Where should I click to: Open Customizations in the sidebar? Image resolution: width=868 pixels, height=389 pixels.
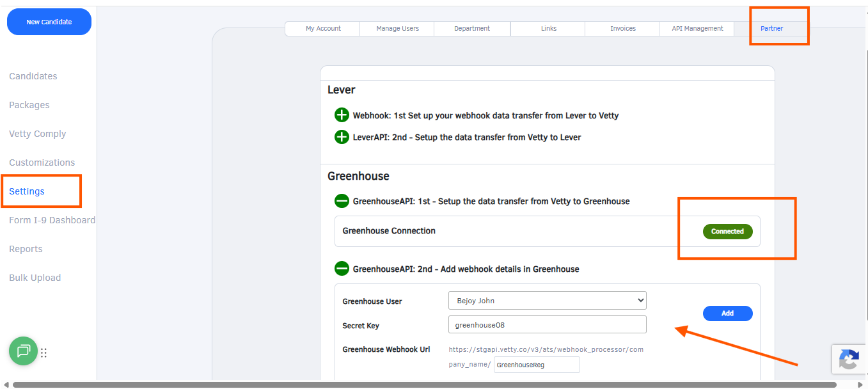tap(42, 163)
